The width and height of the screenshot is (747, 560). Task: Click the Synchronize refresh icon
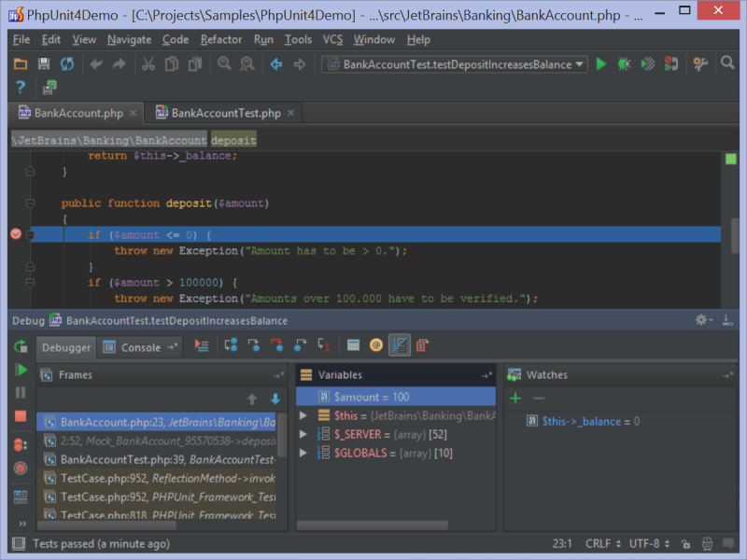tap(67, 63)
